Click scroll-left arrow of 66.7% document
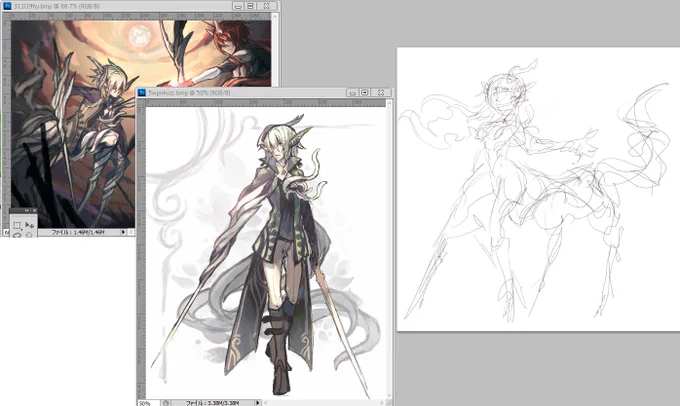The width and height of the screenshot is (680, 406). 131,232
